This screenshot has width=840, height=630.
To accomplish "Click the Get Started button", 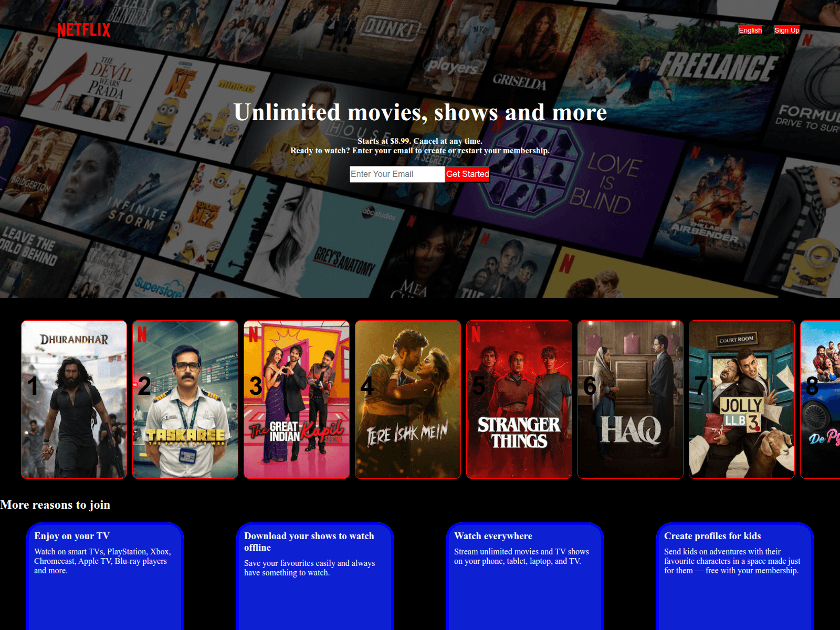I will [467, 174].
